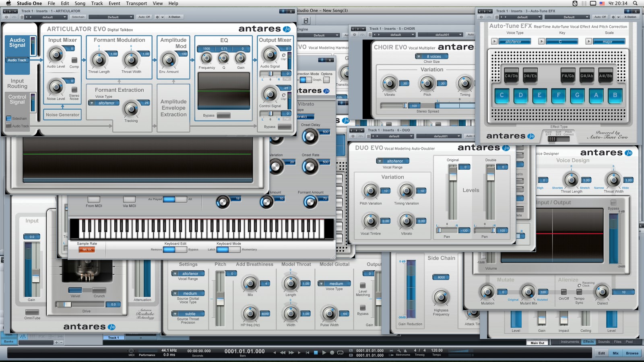Open the Choir Size '8 voices' dropdown
This screenshot has width=644, height=362.
point(431,56)
